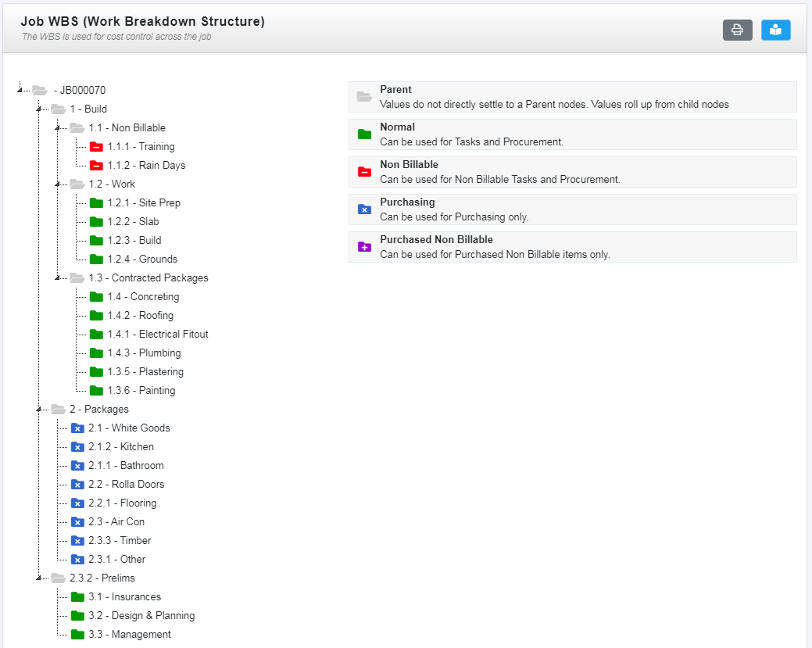Collapse the JB000070 root node

tap(20, 90)
